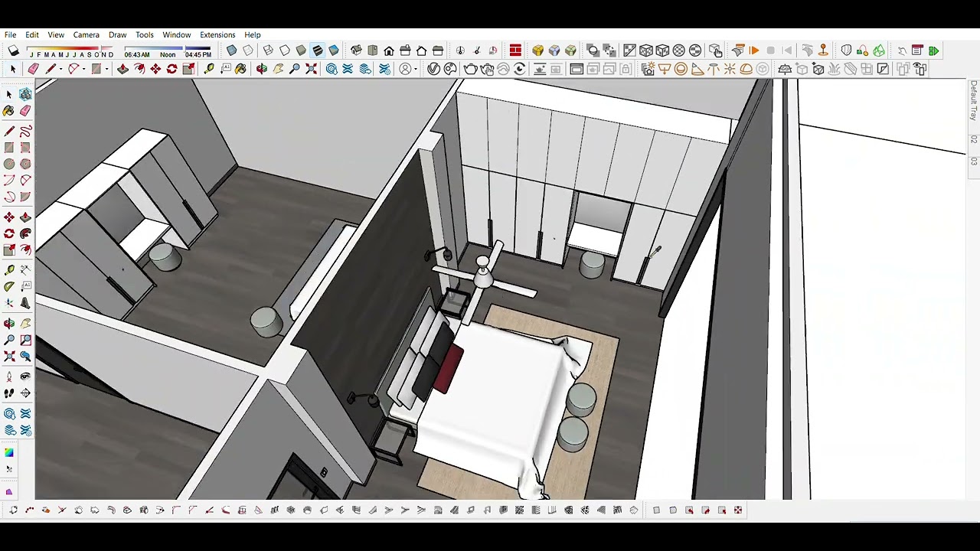Play the scene animation
Screen dimensions: 980x551
(x=754, y=51)
